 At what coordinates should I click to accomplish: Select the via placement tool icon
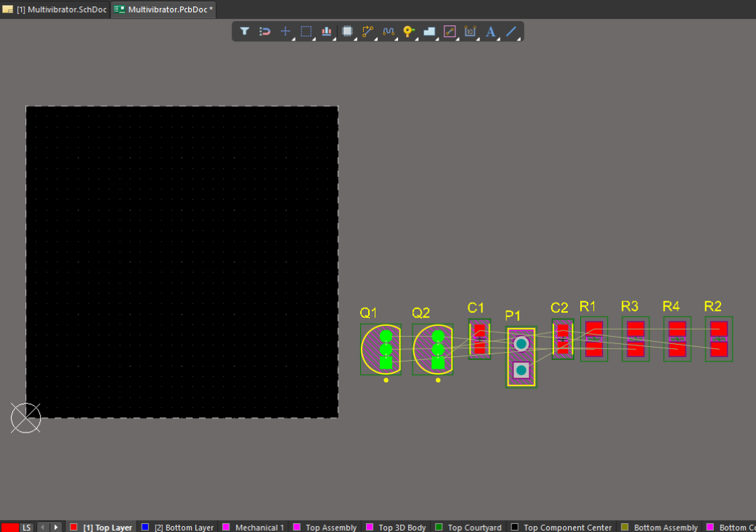point(407,31)
